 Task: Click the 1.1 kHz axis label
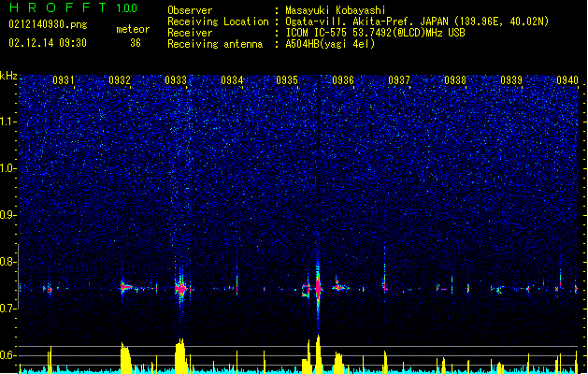point(8,122)
